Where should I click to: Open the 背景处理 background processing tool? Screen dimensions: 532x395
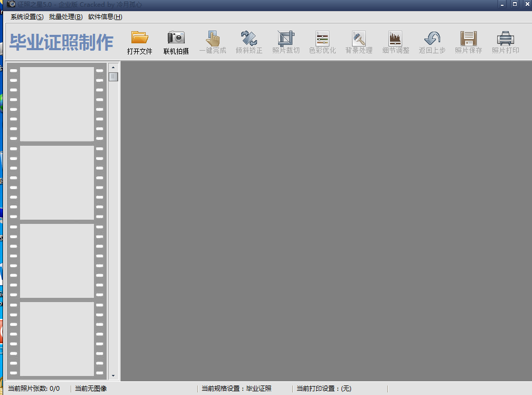click(358, 42)
